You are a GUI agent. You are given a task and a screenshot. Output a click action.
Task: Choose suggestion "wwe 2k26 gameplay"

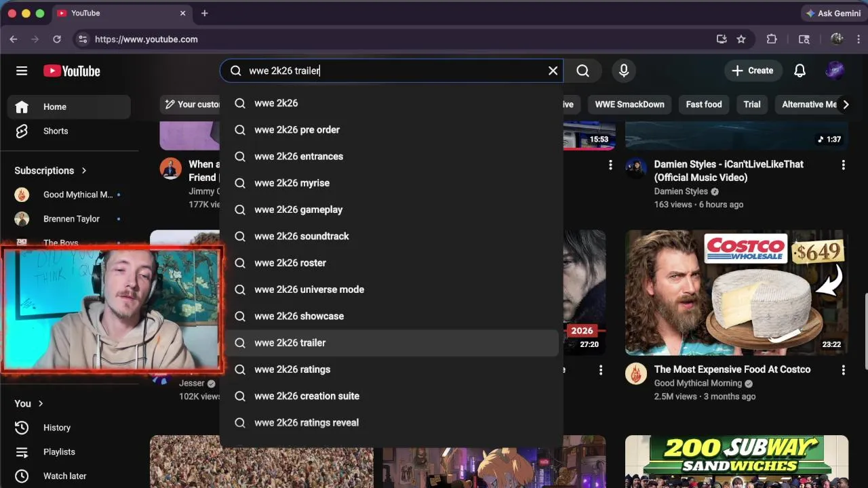392,209
